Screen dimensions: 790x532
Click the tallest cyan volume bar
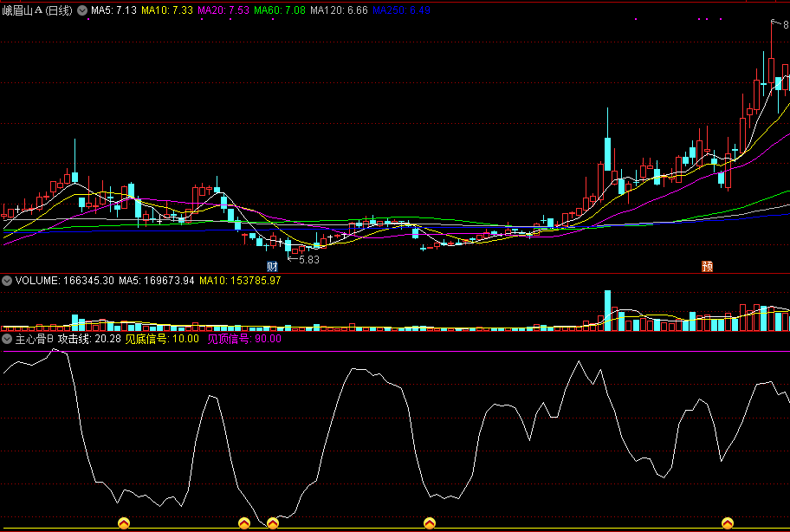point(607,310)
